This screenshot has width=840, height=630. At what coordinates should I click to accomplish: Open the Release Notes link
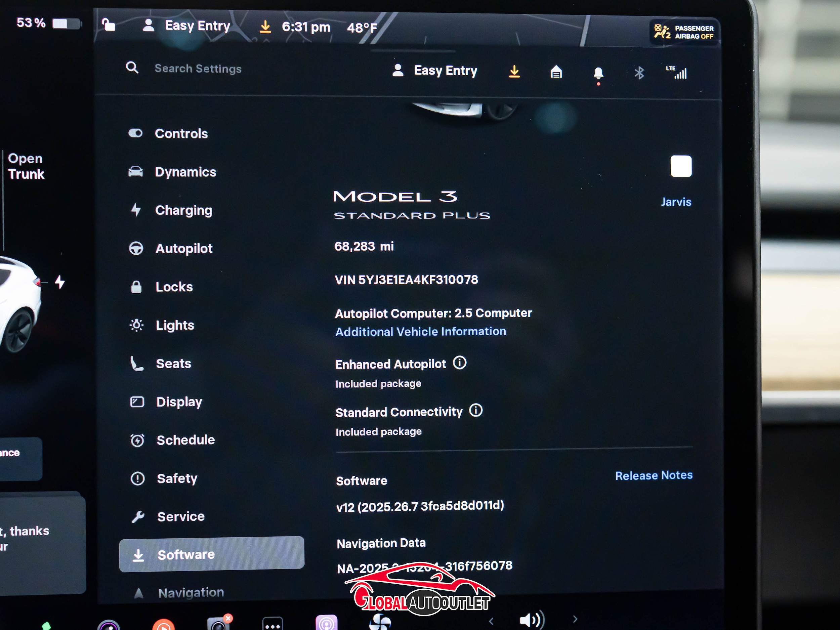pyautogui.click(x=654, y=475)
